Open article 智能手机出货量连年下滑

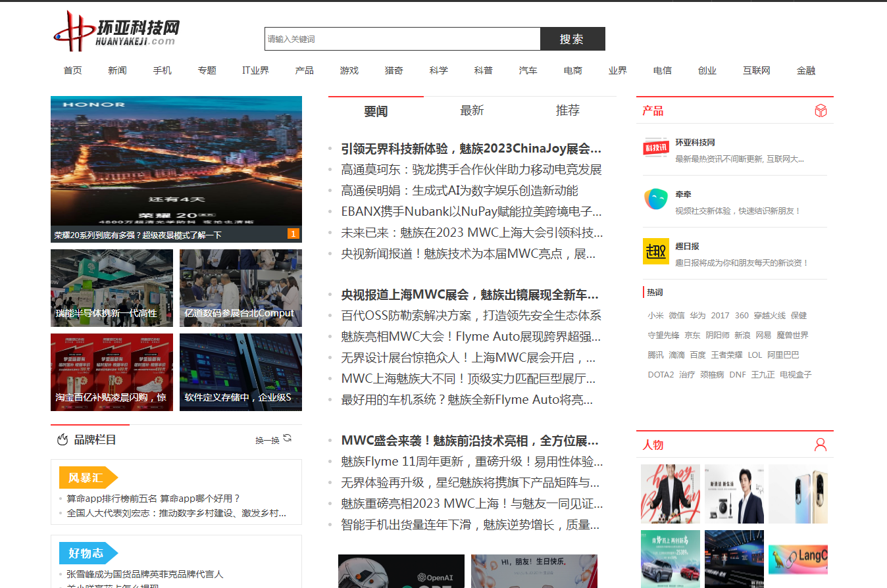(470, 525)
